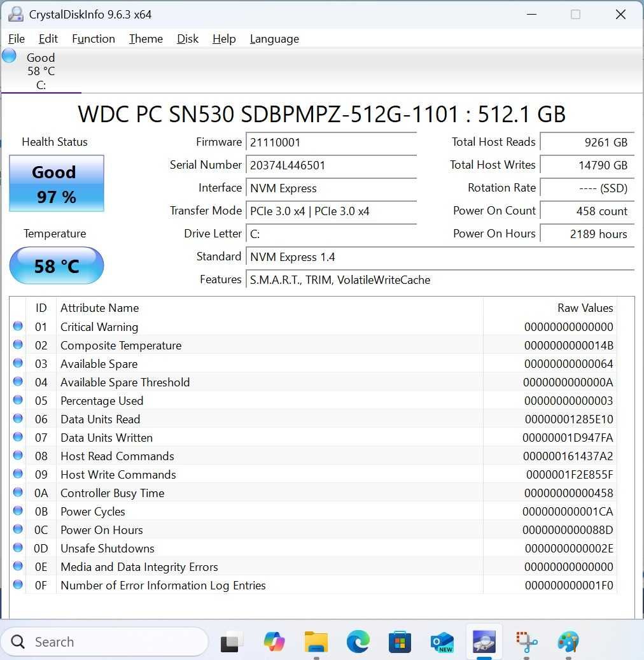The height and width of the screenshot is (660, 644).
Task: Click status orb of Controller Busy Time row
Action: point(18,493)
